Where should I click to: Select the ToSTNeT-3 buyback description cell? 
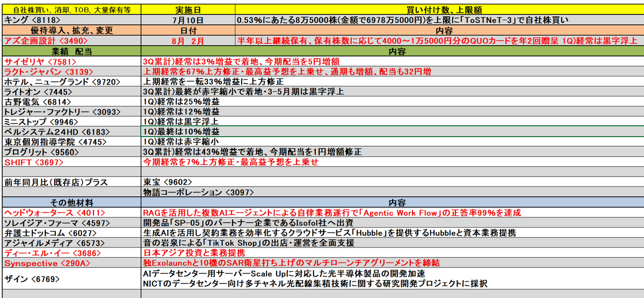(x=440, y=19)
